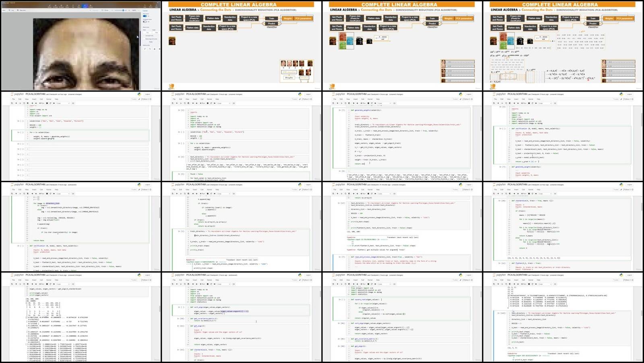Open cell type dropdown in eigenvalue-output notebook

(x=63, y=284)
